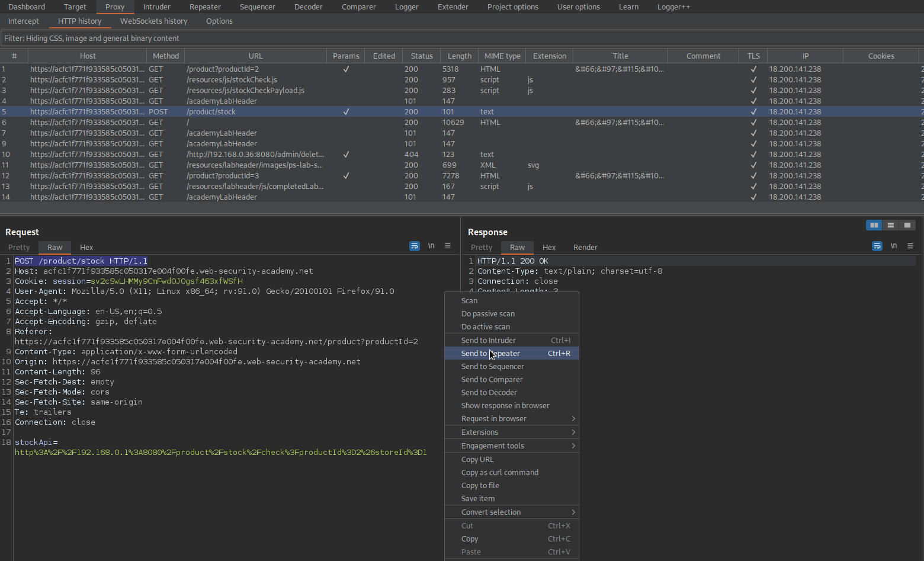Choose Send to Sequencer entry
This screenshot has height=561, width=924.
512,367
